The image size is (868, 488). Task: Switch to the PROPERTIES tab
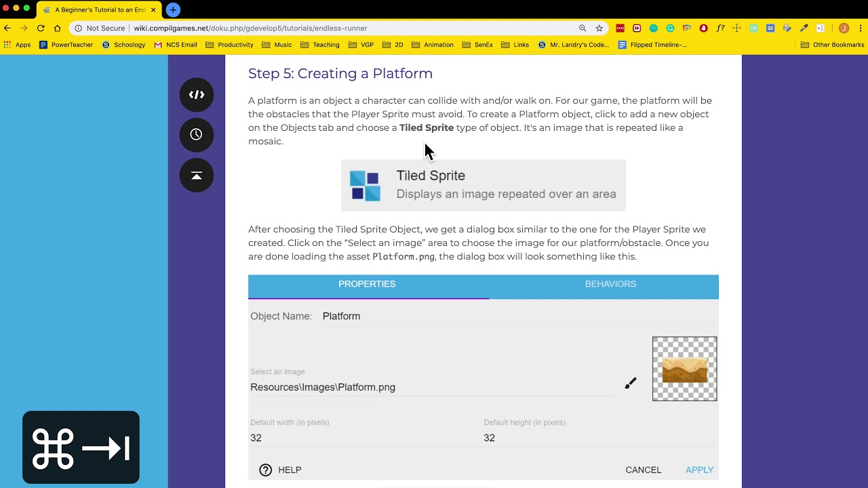tap(367, 285)
